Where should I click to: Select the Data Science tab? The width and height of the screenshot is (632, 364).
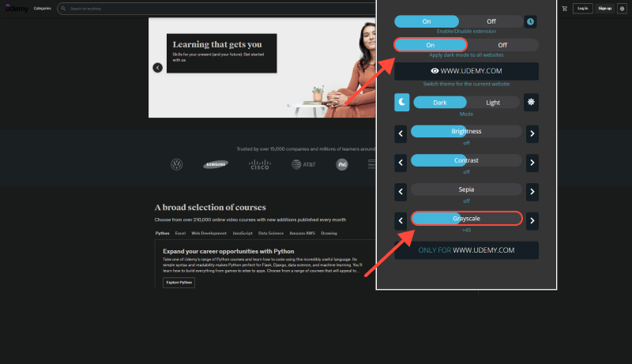271,233
